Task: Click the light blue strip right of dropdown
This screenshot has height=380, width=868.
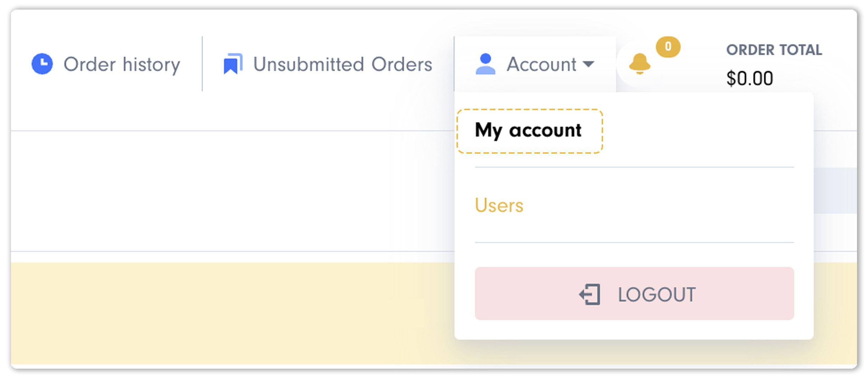Action: click(835, 191)
